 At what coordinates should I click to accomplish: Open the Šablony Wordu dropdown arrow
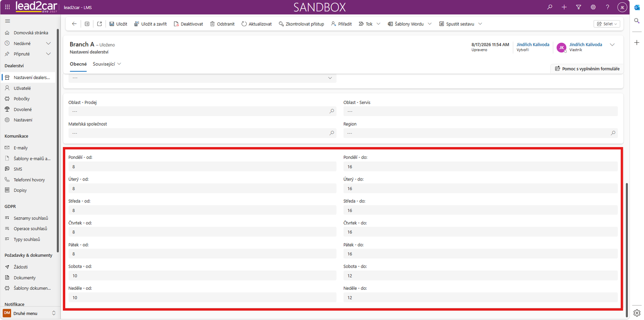pyautogui.click(x=429, y=24)
